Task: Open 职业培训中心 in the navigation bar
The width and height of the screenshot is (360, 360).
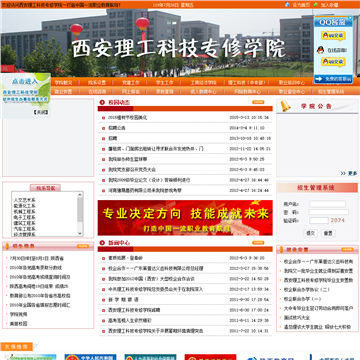Action: pyautogui.click(x=292, y=83)
